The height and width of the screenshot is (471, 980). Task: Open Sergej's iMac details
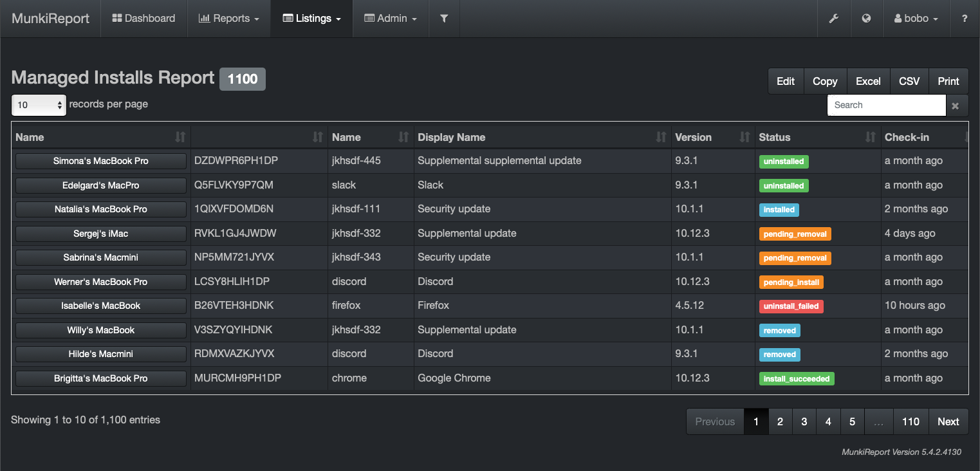point(101,234)
